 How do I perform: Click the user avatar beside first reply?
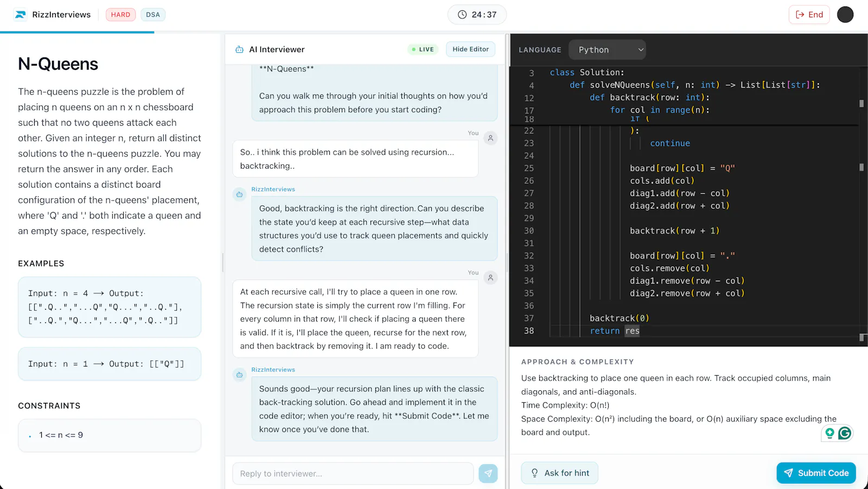[x=490, y=138]
